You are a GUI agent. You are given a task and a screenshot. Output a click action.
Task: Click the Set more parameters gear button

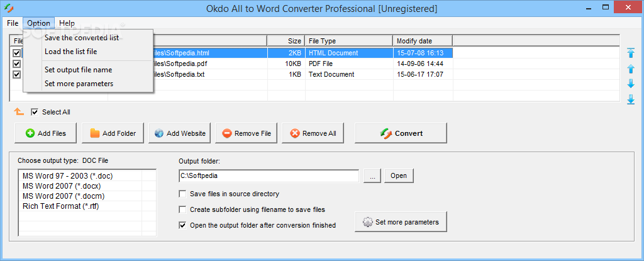(401, 222)
